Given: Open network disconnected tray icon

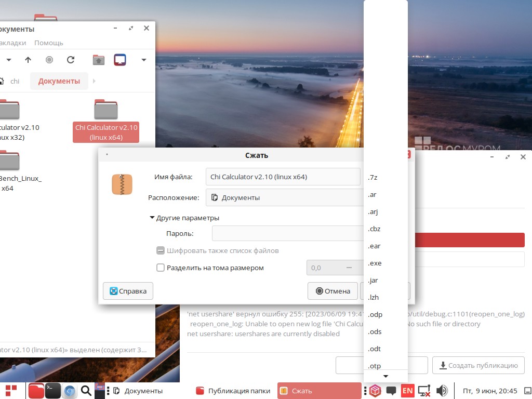Looking at the screenshot, I should click(x=424, y=391).
